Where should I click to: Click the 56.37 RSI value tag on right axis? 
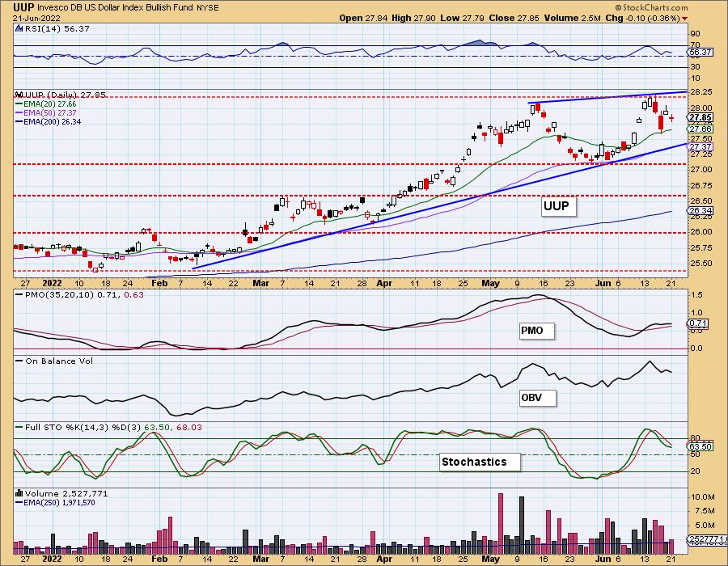pos(700,53)
